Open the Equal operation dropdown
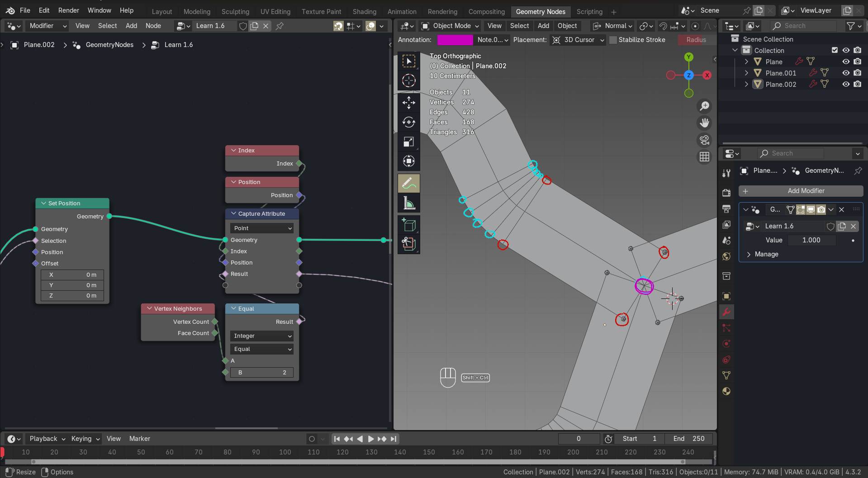This screenshot has width=868, height=478. click(x=262, y=349)
